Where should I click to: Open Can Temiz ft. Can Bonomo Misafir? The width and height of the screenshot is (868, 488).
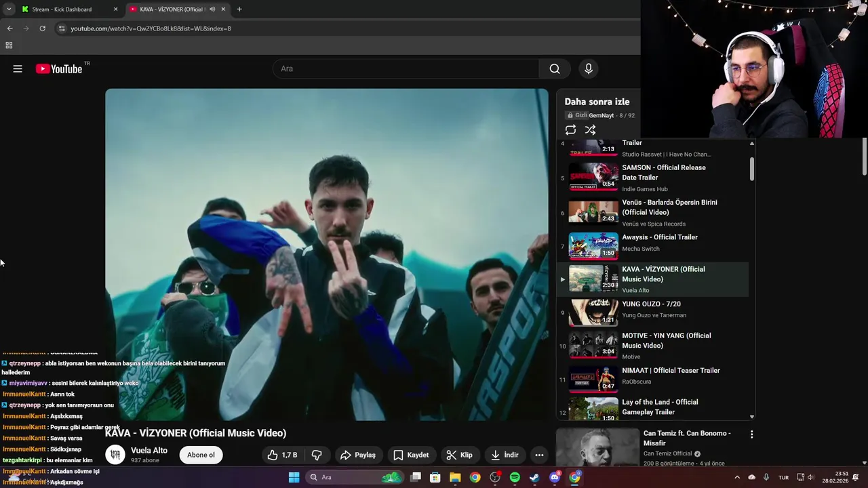[x=687, y=438]
